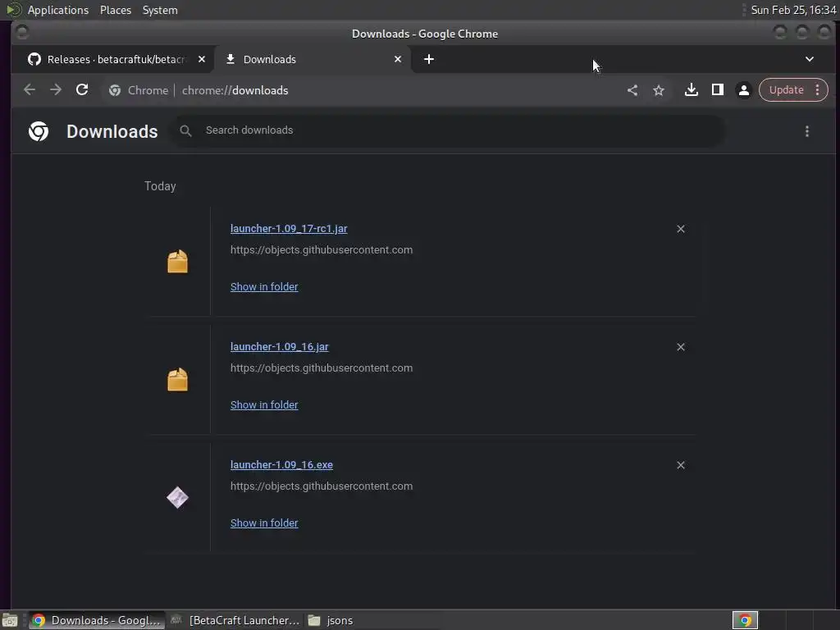Click the source URL under launcher-1.09_17-rc1.jar
The width and height of the screenshot is (840, 630).
322,250
